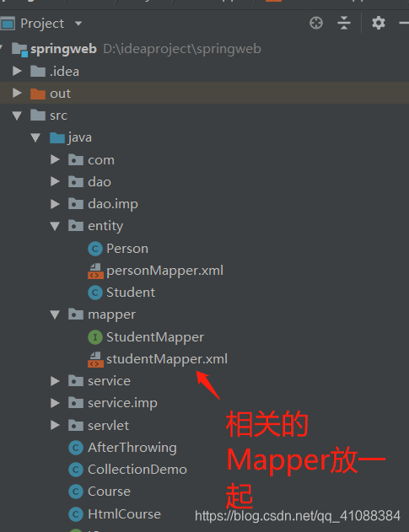Image resolution: width=409 pixels, height=532 pixels.
Task: Select the springweb root label
Action: [x=63, y=50]
